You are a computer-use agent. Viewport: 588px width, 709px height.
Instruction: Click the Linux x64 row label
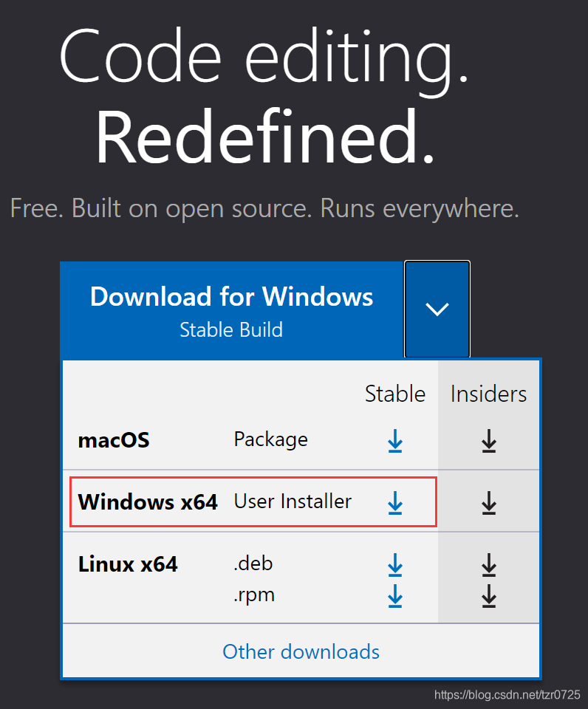pyautogui.click(x=128, y=564)
